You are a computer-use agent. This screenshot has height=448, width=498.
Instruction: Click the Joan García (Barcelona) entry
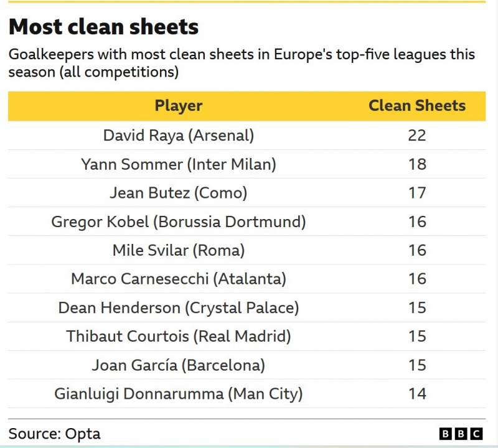179,365
